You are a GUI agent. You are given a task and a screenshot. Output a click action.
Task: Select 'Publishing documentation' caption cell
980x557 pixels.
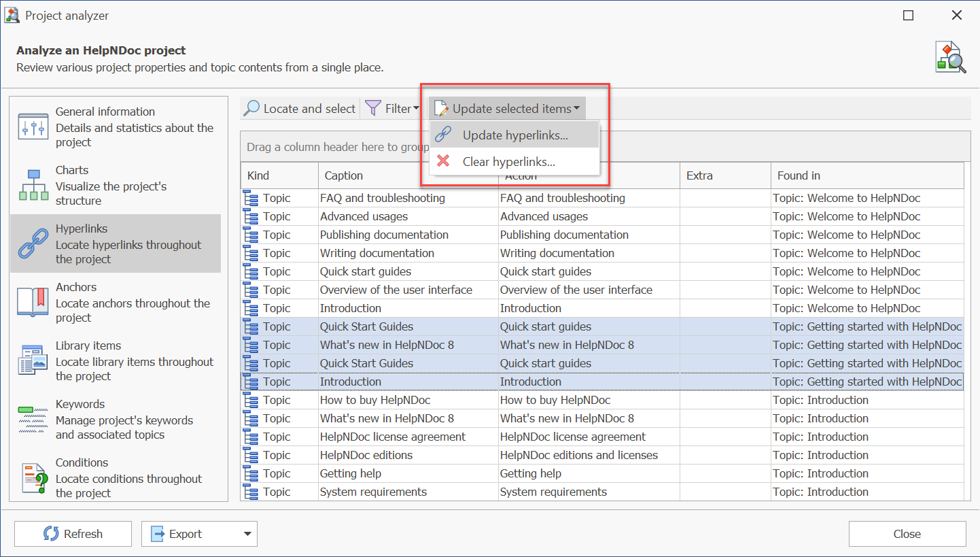point(408,235)
